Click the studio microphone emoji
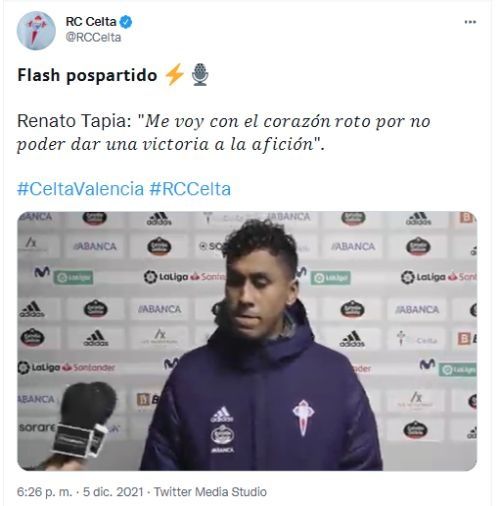 click(200, 74)
